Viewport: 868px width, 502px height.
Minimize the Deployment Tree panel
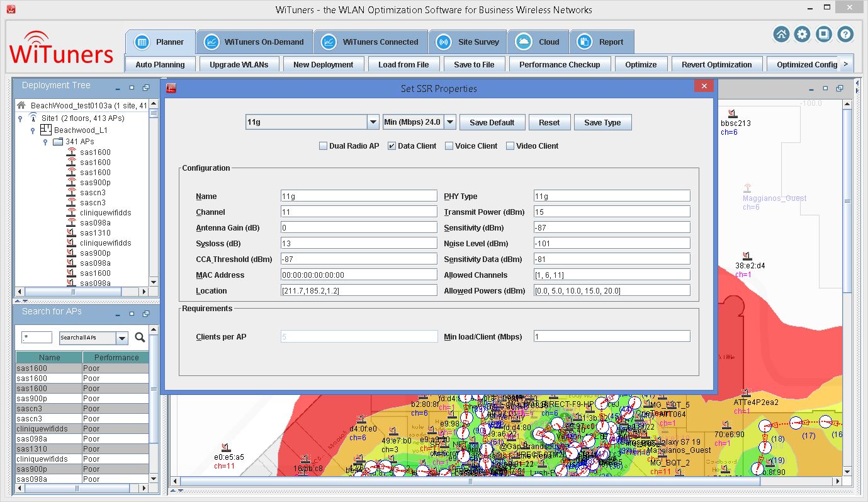pyautogui.click(x=118, y=88)
